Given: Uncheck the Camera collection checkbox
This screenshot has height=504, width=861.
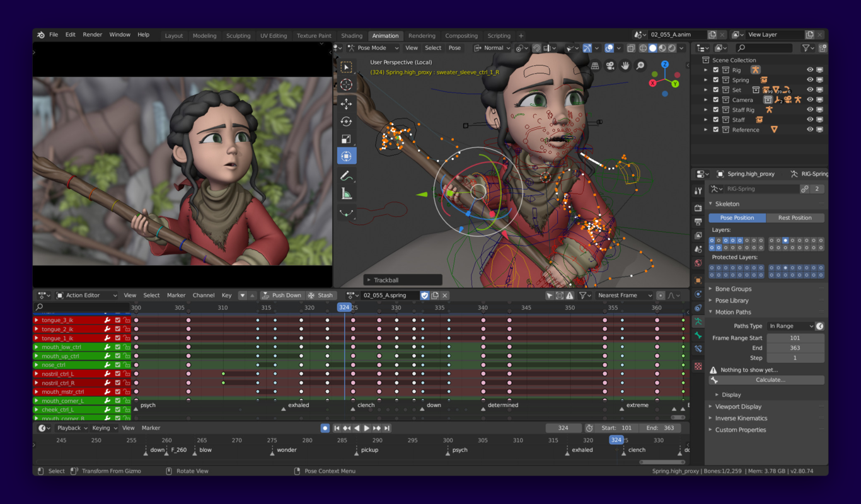Looking at the screenshot, I should 715,100.
